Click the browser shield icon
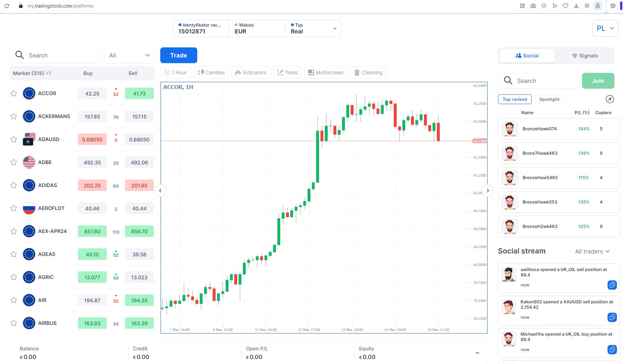Screen dimensions: 623x364 pos(544,6)
